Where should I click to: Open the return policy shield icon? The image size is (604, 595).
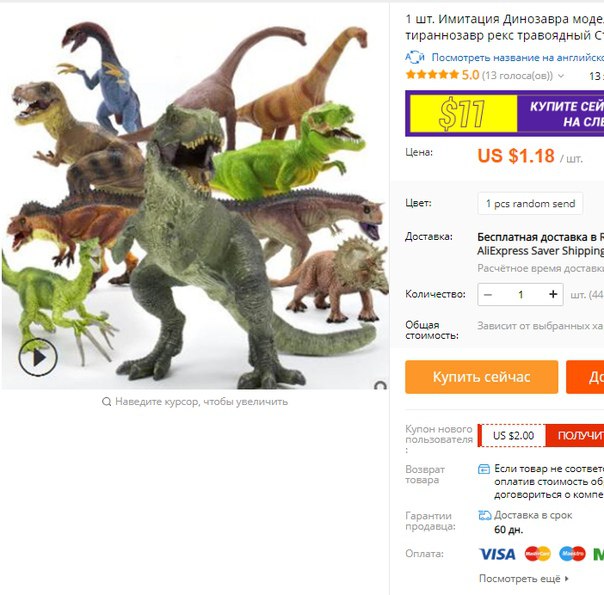point(484,469)
